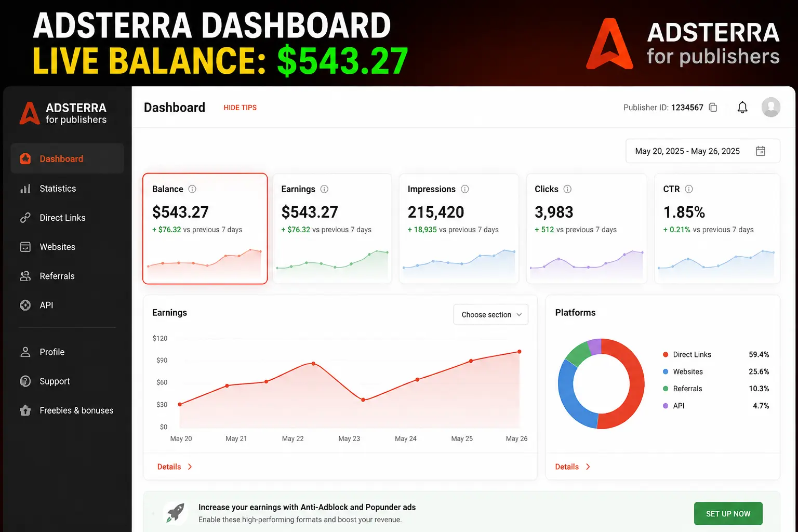
Task: Click the 215,420 impressions value
Action: [436, 212]
